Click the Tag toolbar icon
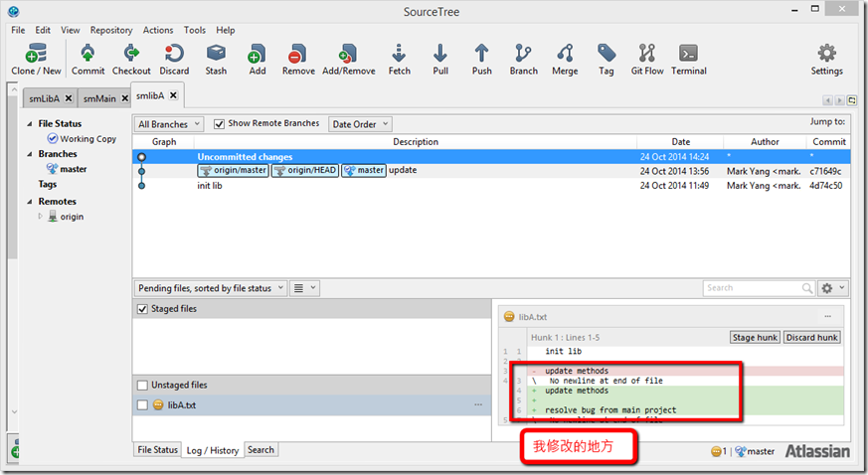 (x=607, y=60)
